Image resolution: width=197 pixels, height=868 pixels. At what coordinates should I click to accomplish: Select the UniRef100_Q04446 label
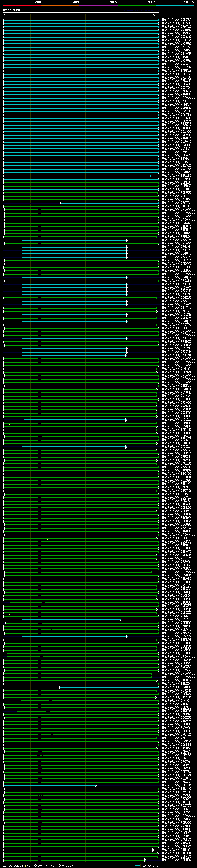(x=177, y=223)
